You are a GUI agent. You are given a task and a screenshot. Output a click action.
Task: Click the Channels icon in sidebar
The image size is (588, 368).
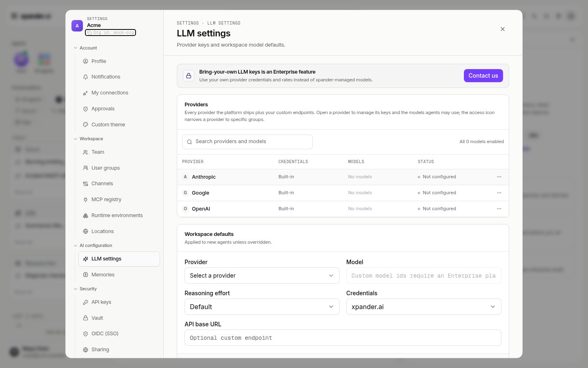85,184
